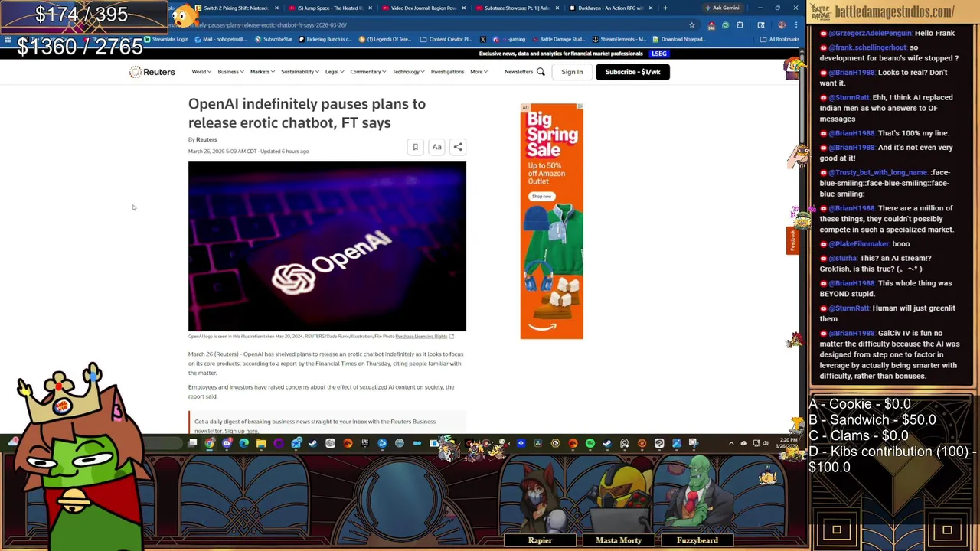Open File Explorer folder on taskbar
The height and width of the screenshot is (551, 980).
point(261,443)
